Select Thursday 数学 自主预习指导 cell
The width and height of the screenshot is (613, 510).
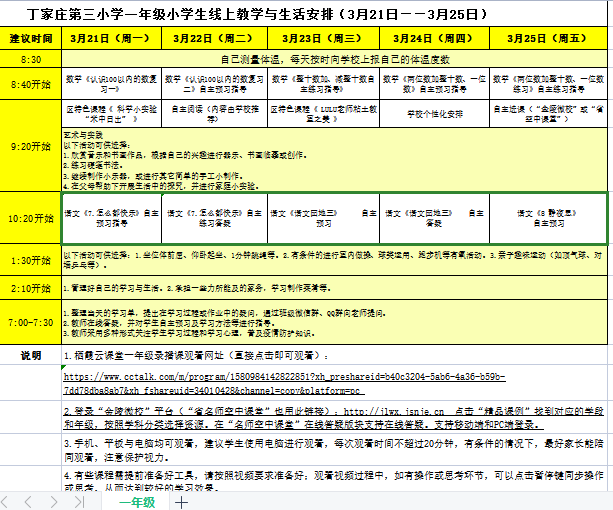434,84
